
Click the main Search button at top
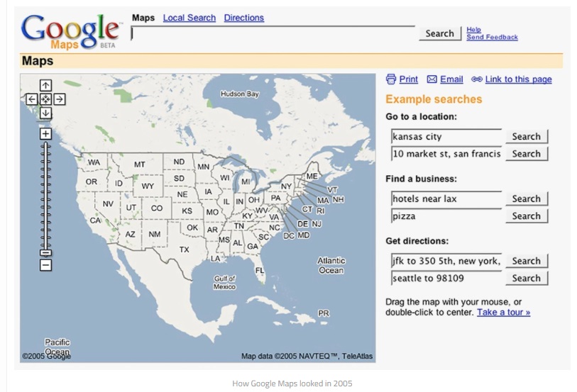pyautogui.click(x=439, y=33)
